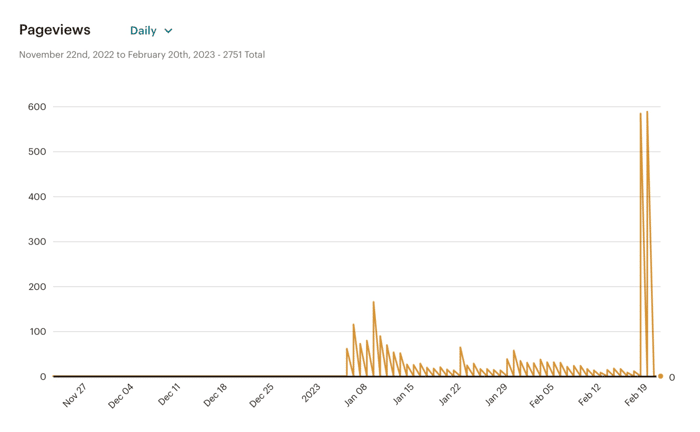Click the date range summary text

click(142, 54)
